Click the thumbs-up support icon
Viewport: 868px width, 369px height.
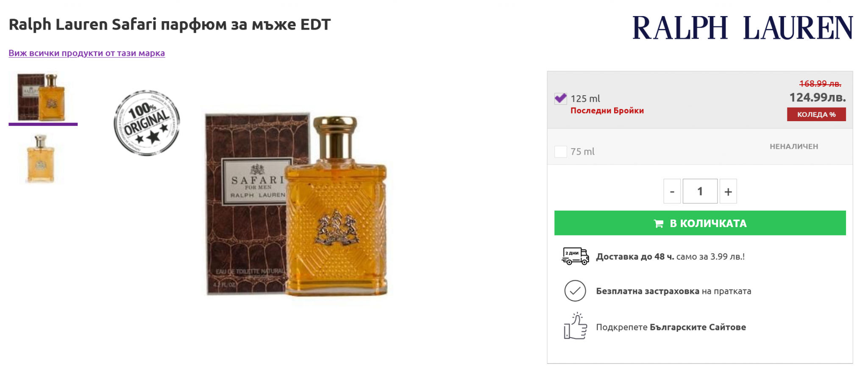(575, 326)
